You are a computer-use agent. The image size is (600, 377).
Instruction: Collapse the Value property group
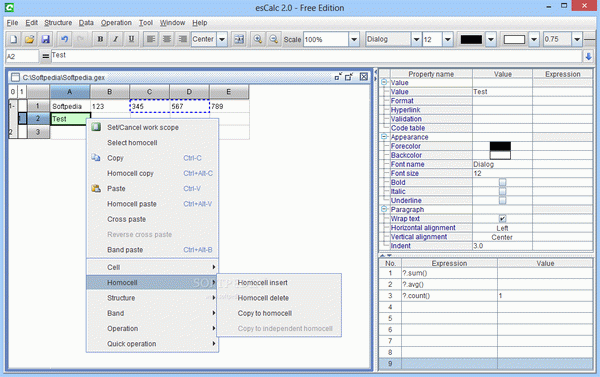[384, 82]
